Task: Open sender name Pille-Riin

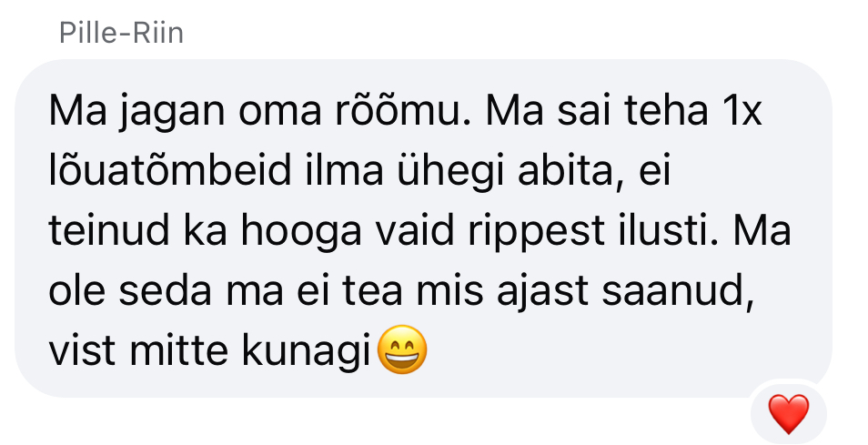Action: click(121, 33)
